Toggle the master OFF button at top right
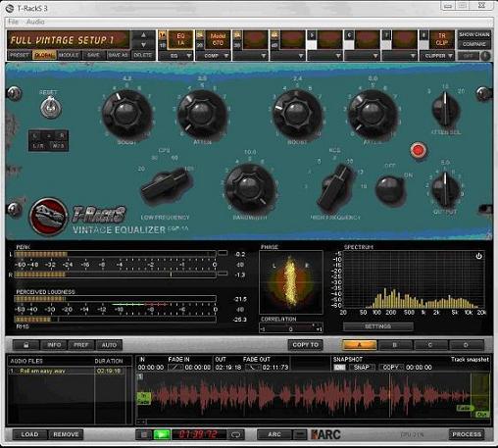Image resolution: width=498 pixels, height=448 pixels. click(x=469, y=56)
